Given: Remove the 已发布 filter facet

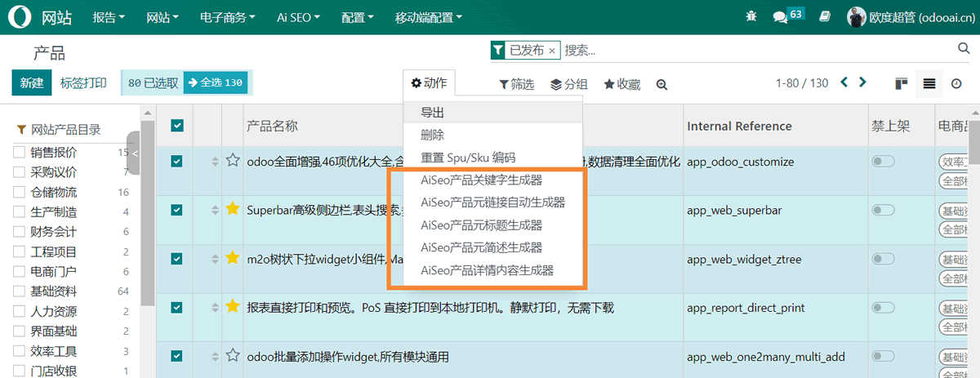Looking at the screenshot, I should tap(552, 51).
